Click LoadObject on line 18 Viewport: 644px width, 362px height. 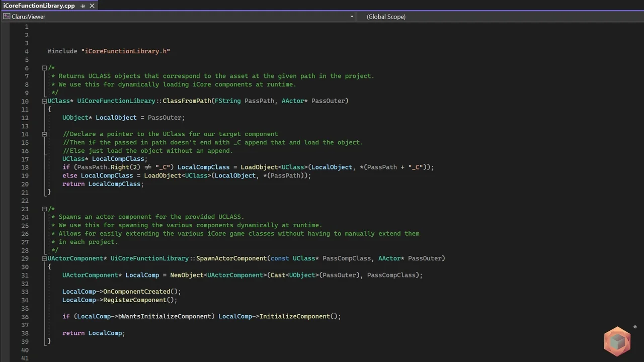click(x=259, y=167)
